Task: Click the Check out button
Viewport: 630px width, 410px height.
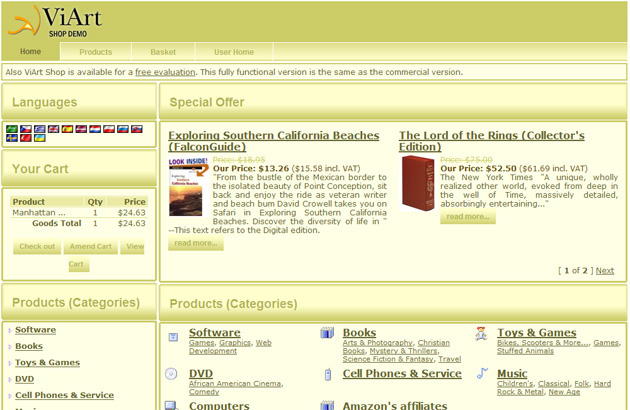Action: (x=37, y=246)
